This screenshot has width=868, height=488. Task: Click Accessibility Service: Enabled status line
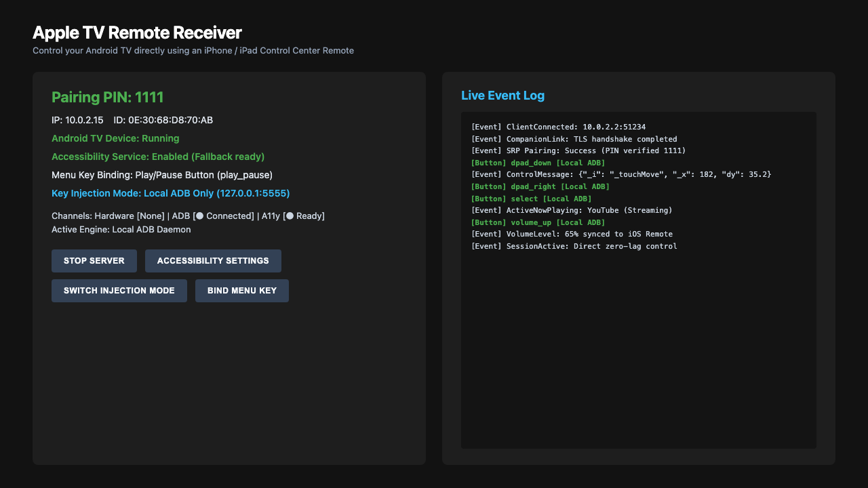click(158, 157)
